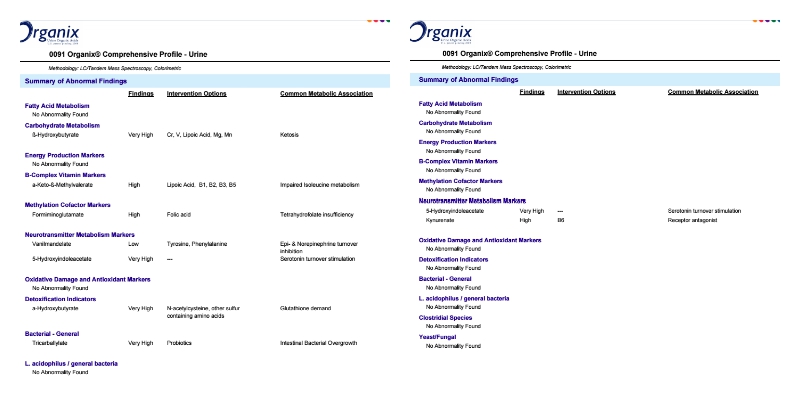Click the Formiminoglutamate marker name
Image resolution: width=800 pixels, height=400 pixels.
(57, 214)
